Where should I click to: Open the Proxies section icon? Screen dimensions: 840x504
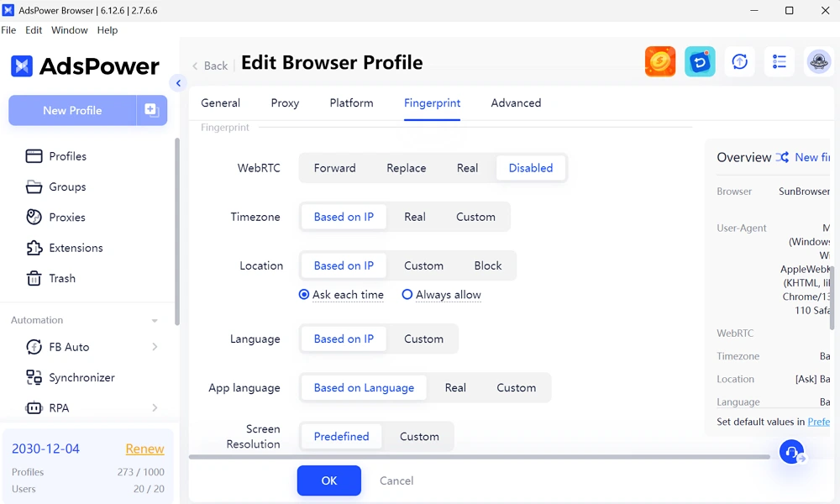[x=34, y=217]
